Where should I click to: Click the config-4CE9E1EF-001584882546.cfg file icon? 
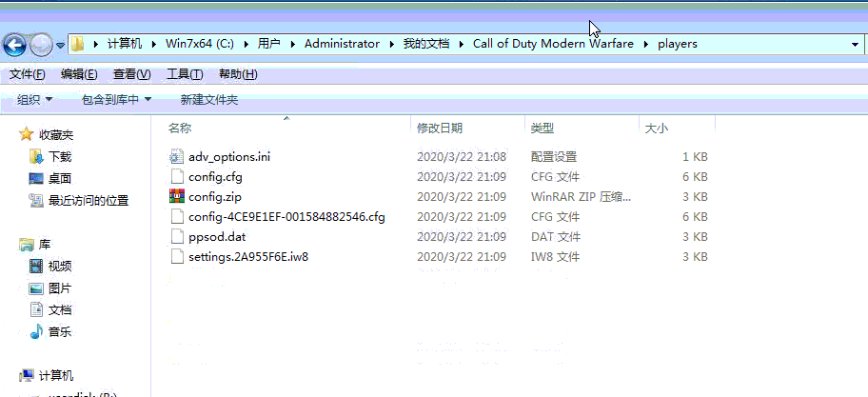coord(176,216)
